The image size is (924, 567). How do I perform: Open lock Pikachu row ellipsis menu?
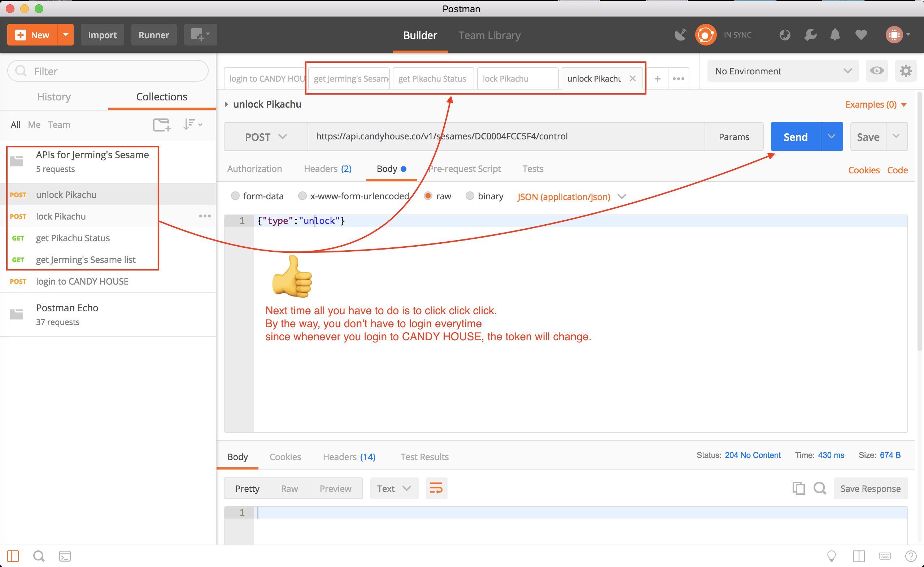pyautogui.click(x=205, y=216)
